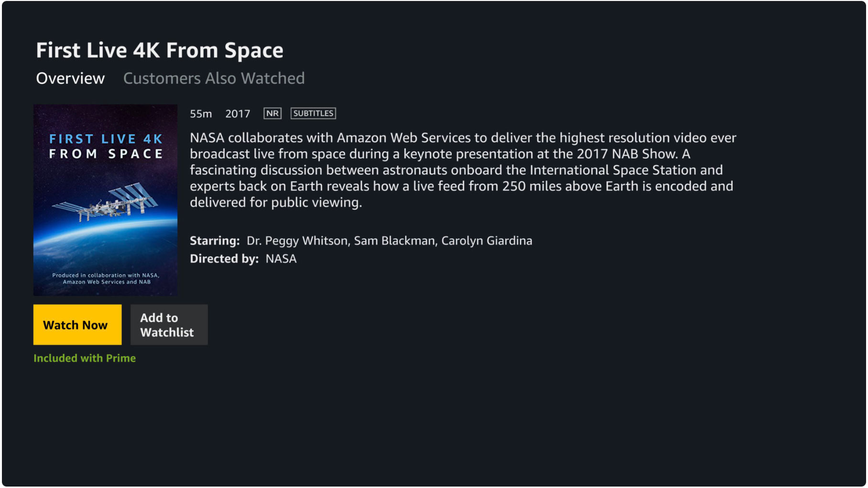Switch to the Overview tab
The image size is (868, 488).
[x=70, y=78]
